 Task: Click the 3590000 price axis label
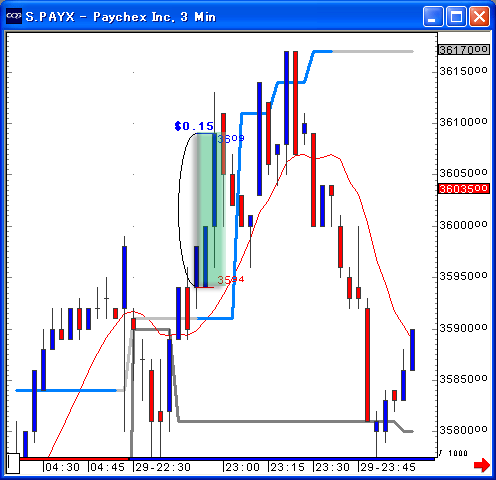pos(463,328)
